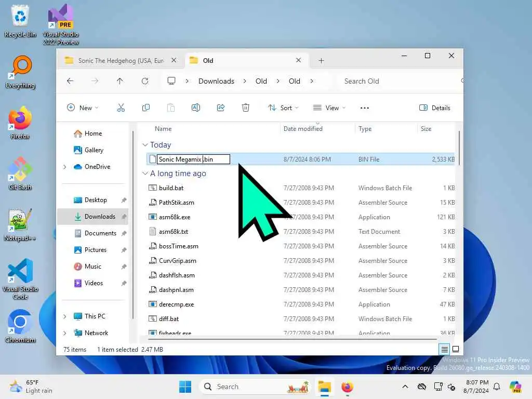Viewport: 532px width, 399px height.
Task: Open Visual Studio Code desktop shortcut
Action: coord(20,279)
